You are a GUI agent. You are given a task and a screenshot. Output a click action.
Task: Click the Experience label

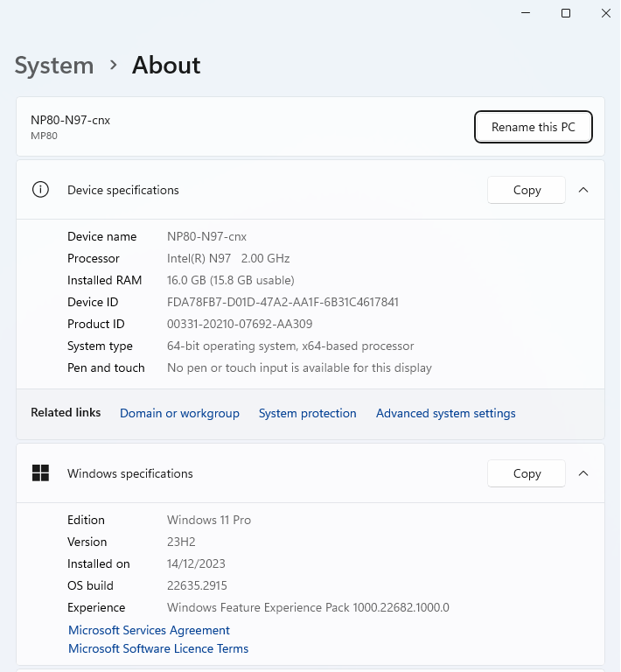(x=96, y=608)
